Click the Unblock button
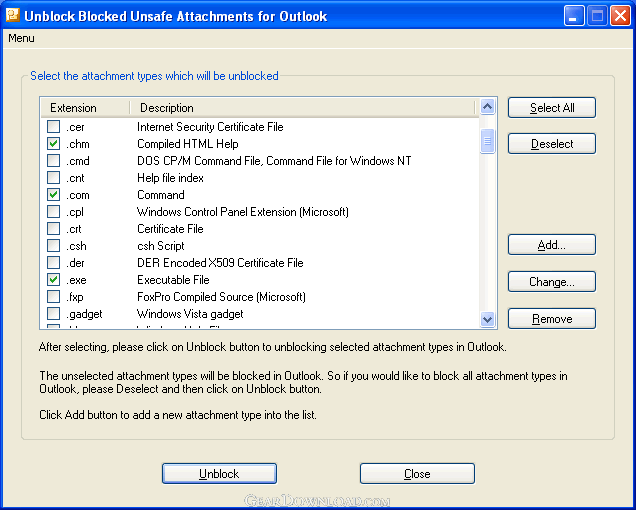Viewport: 636px width, 510px height. tap(219, 473)
